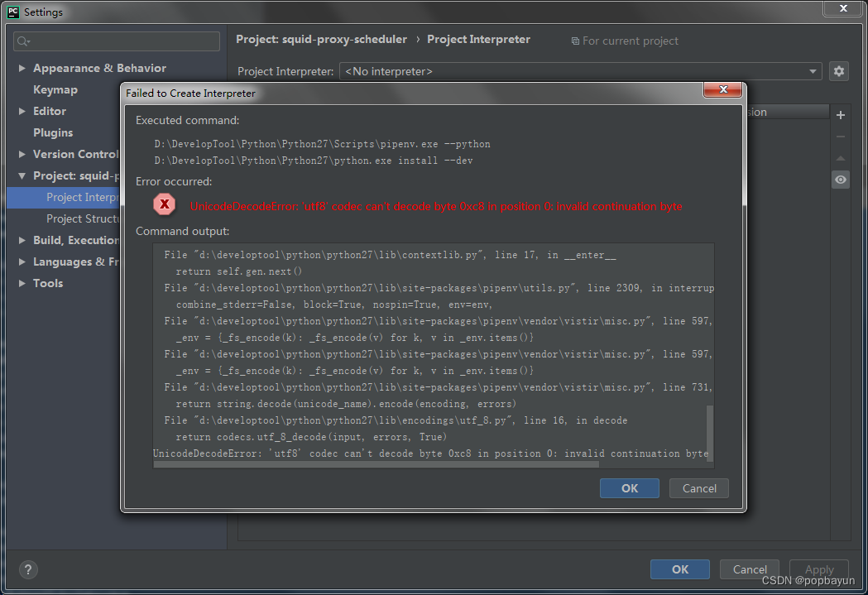Close the Settings window

[842, 8]
